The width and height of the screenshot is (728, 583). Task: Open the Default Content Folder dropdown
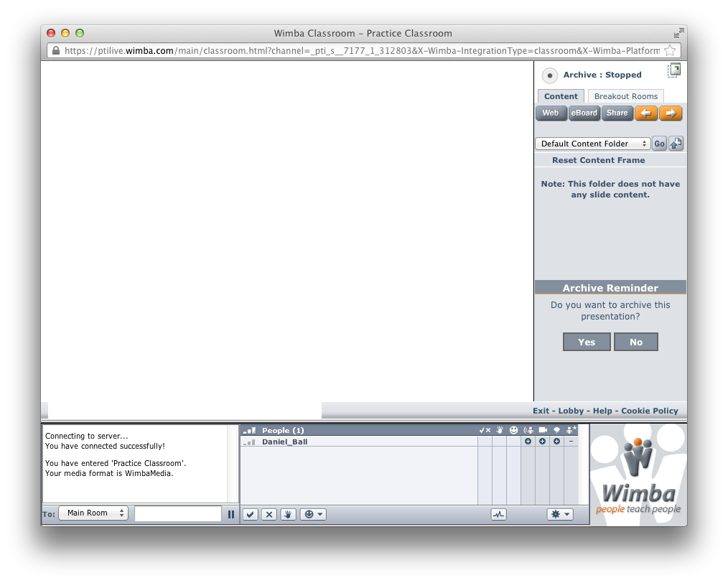[x=593, y=144]
